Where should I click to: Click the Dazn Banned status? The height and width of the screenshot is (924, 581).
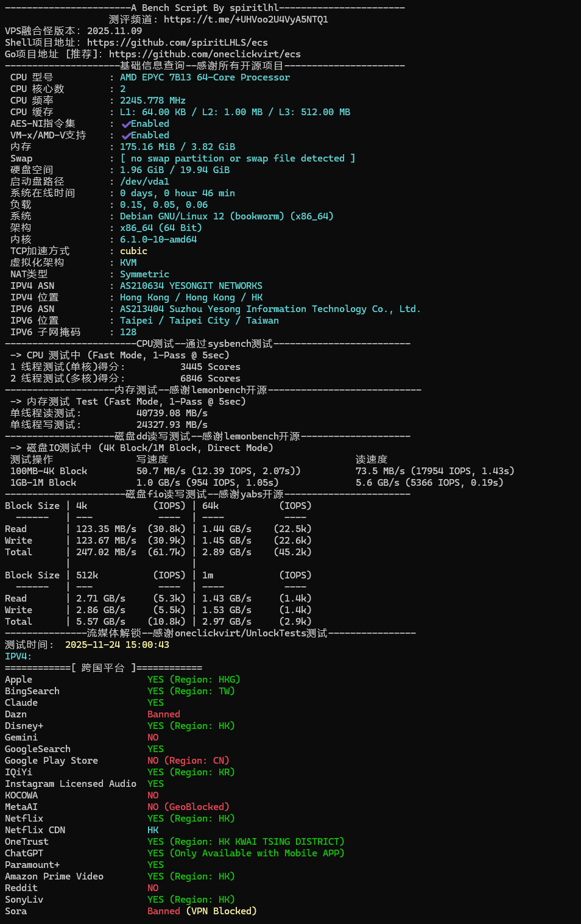163,714
